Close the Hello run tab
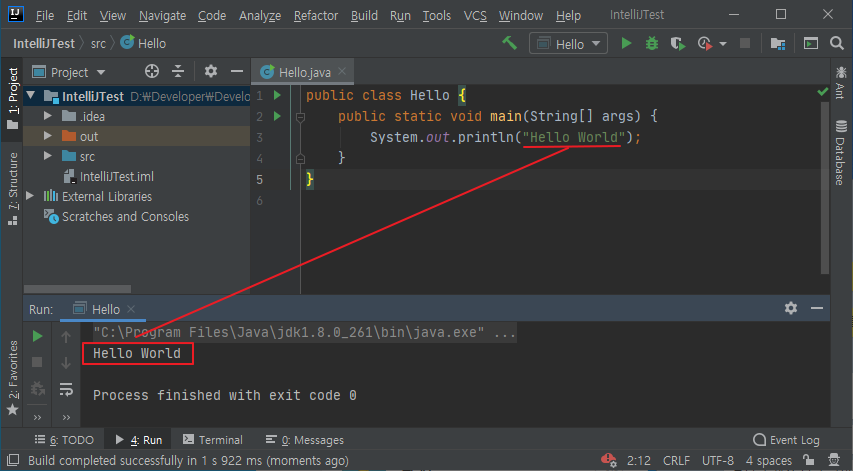853x471 pixels. [x=131, y=309]
